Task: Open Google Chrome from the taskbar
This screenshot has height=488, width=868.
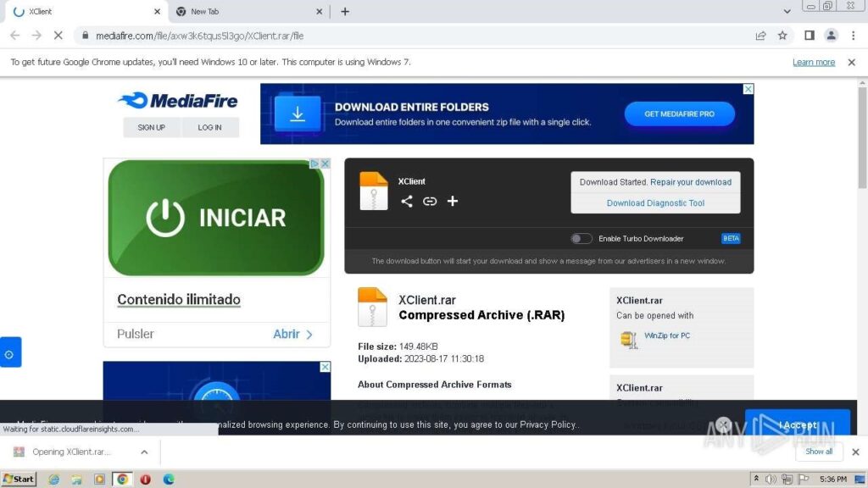Action: pos(122,479)
